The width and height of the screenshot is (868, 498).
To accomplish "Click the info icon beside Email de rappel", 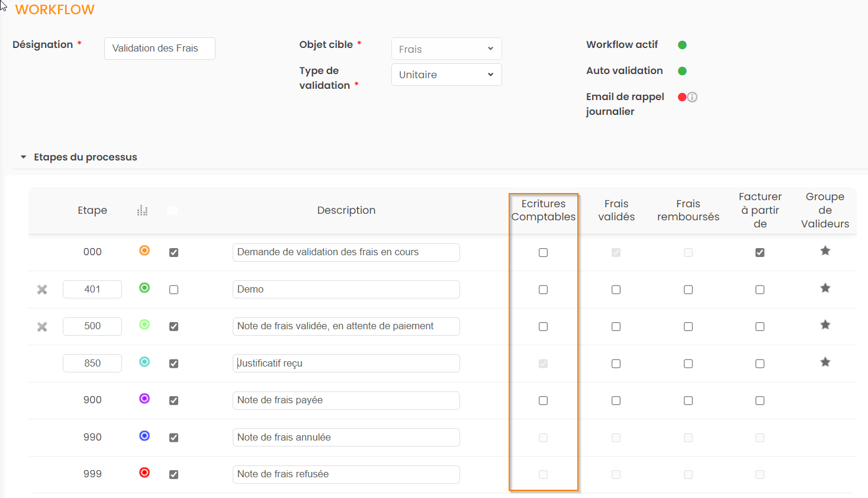I will pyautogui.click(x=692, y=97).
